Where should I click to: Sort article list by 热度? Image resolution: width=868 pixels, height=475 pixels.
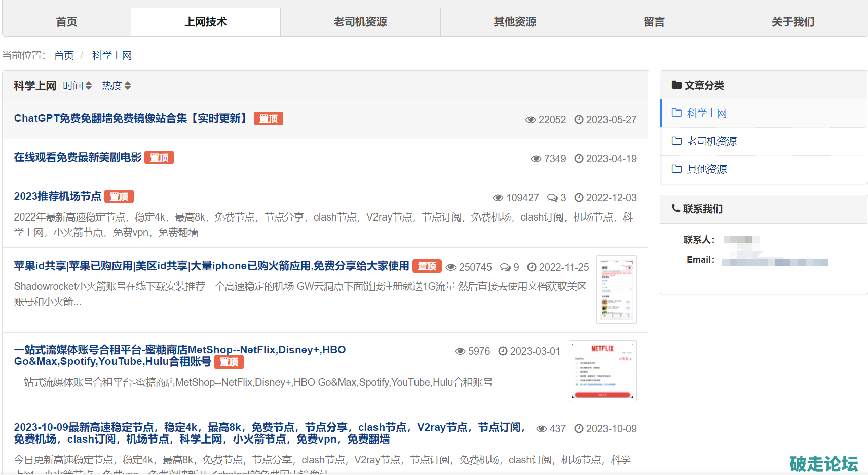coord(116,86)
